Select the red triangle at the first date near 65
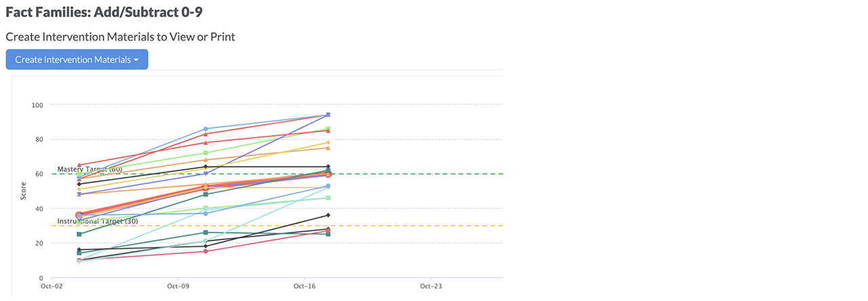Image resolution: width=868 pixels, height=301 pixels. click(x=79, y=165)
